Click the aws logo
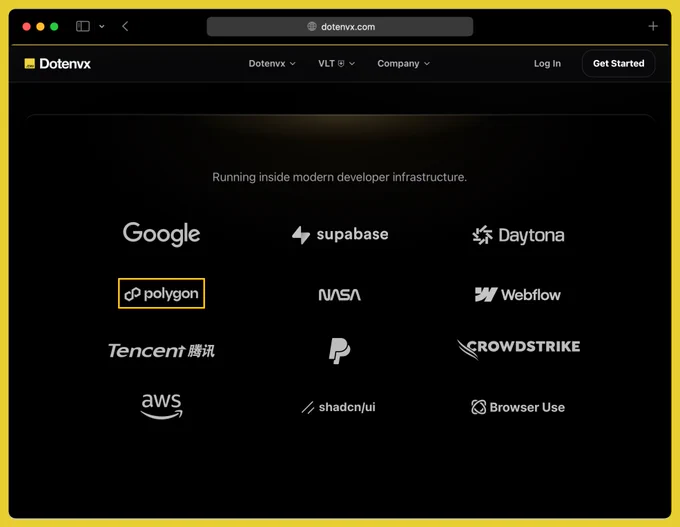The image size is (680, 527). coord(161,406)
